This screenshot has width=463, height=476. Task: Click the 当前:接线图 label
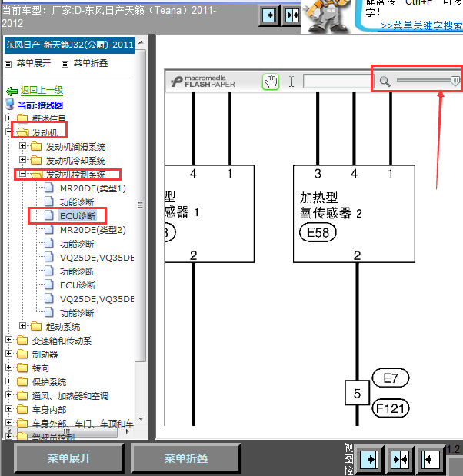[x=41, y=105]
